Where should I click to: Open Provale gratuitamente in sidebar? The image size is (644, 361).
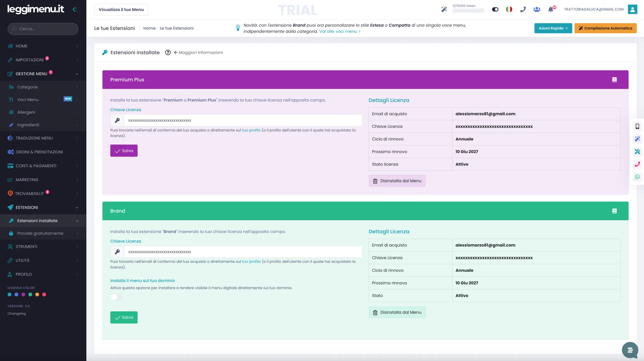[x=43, y=233]
